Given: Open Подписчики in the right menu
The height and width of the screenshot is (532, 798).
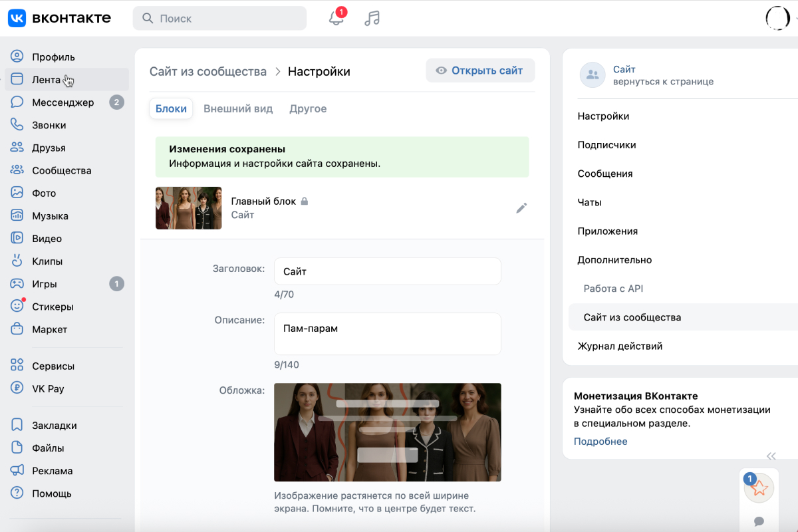Looking at the screenshot, I should point(606,145).
